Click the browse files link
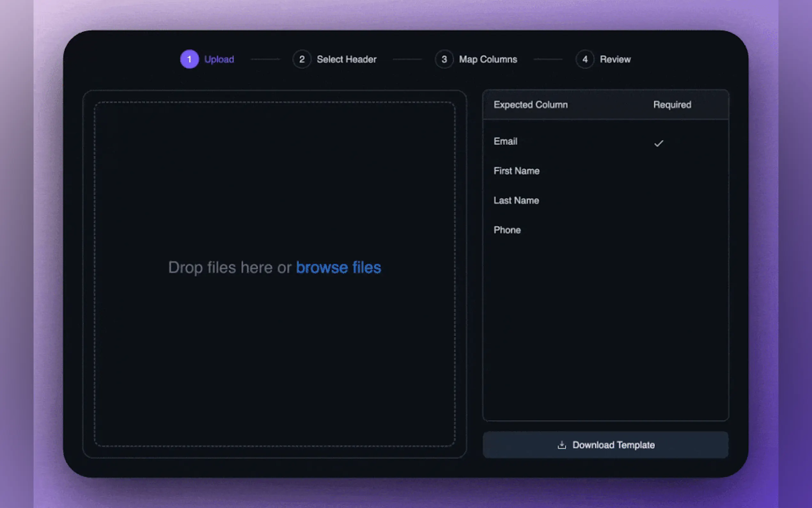This screenshot has height=508, width=812. tap(338, 267)
